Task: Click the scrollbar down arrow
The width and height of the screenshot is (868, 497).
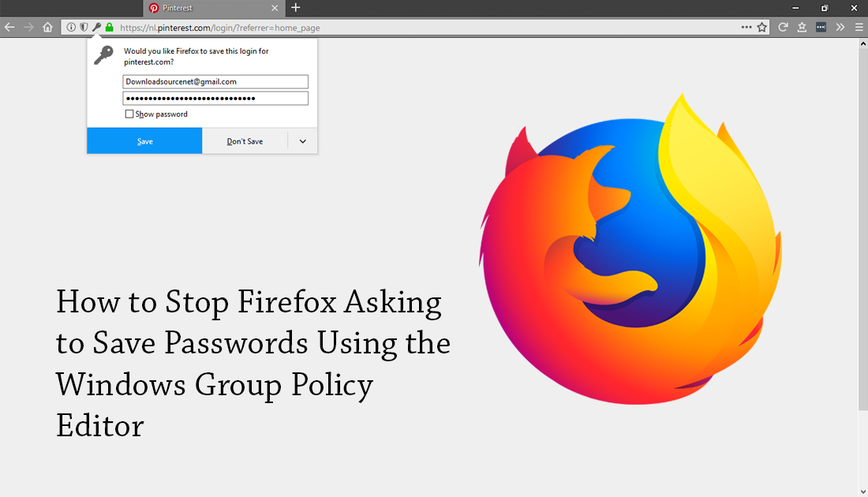Action: pyautogui.click(x=863, y=491)
